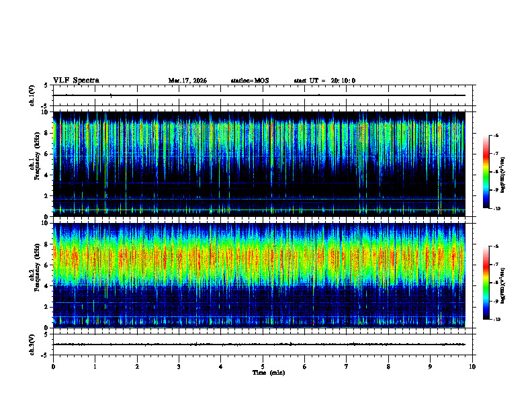Click the "-5" tick on ch.3(V) axis
The image size is (532, 411).
(45, 355)
